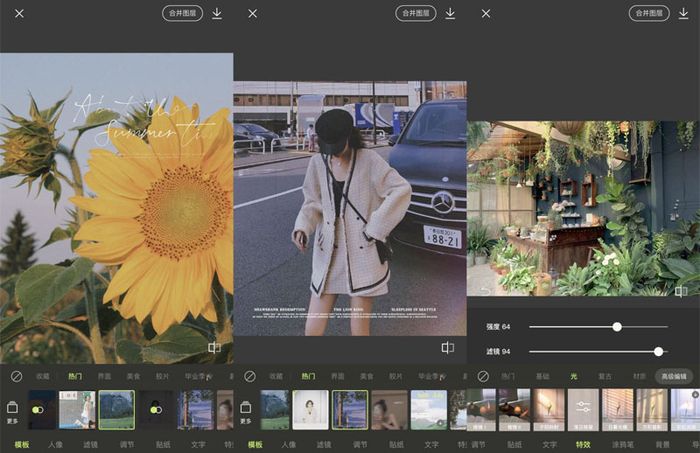
Task: Choose the running girl poster template thumbnail
Action: [77, 410]
